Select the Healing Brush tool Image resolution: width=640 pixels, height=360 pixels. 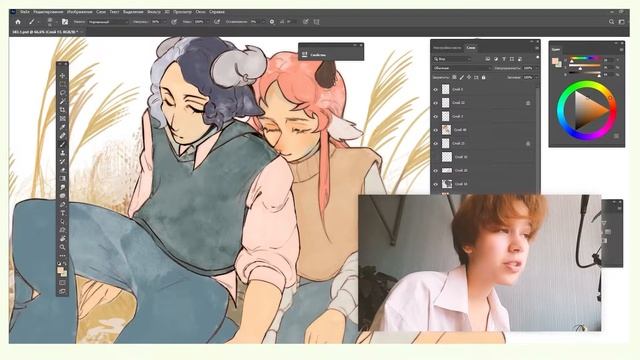click(62, 136)
